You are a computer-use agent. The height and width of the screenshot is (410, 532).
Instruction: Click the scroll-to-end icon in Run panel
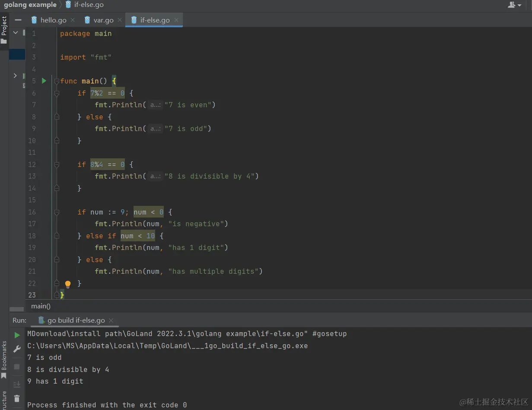(x=17, y=384)
